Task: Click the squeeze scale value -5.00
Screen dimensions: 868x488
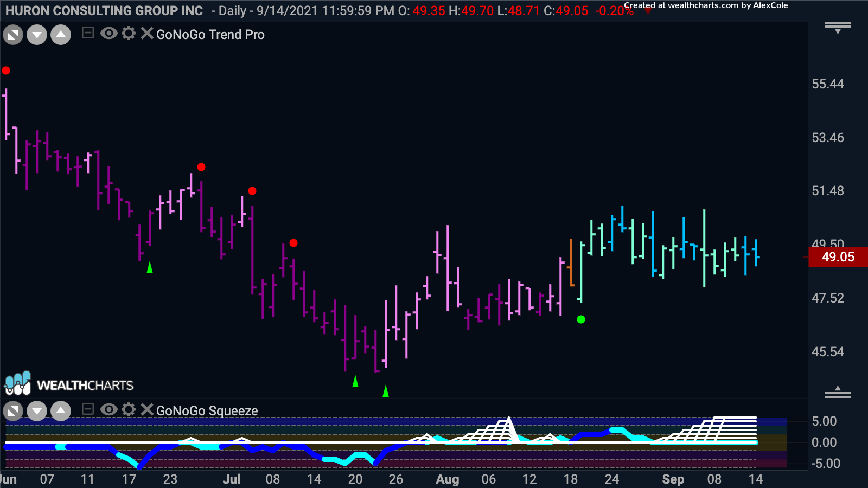Action: pyautogui.click(x=826, y=464)
